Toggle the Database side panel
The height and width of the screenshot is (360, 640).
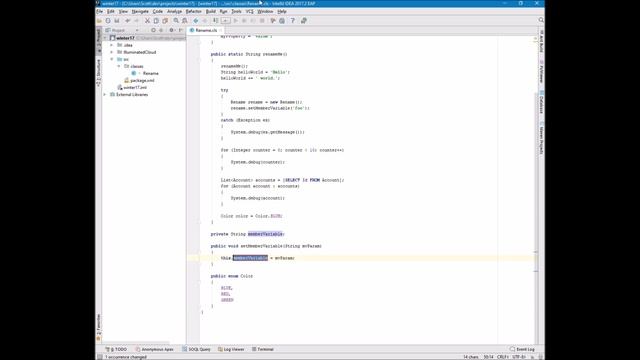click(x=541, y=103)
